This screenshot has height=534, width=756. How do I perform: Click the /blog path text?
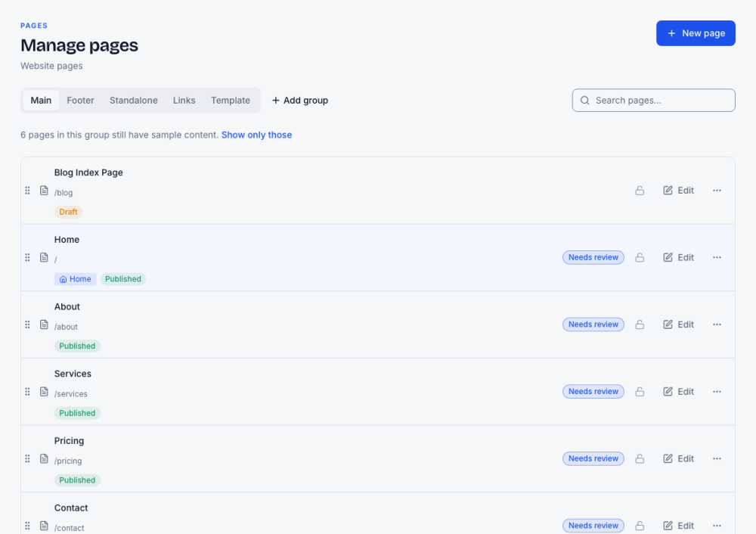[x=64, y=193]
